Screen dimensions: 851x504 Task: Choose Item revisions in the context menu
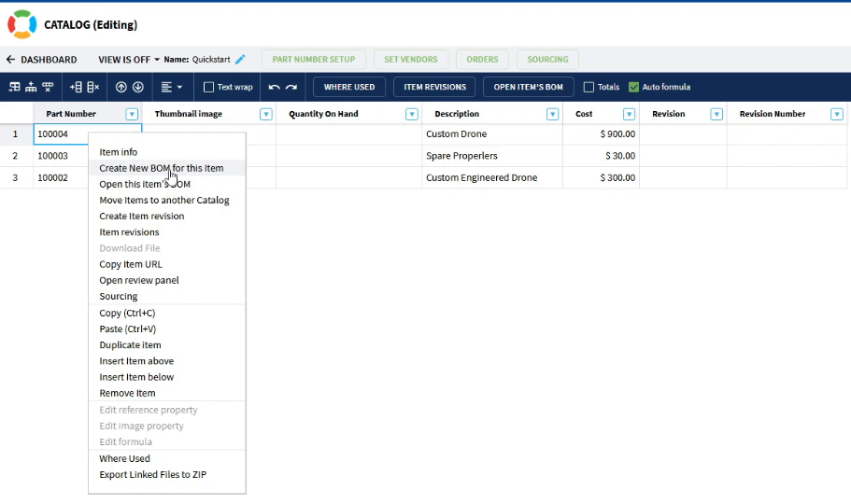point(167,232)
